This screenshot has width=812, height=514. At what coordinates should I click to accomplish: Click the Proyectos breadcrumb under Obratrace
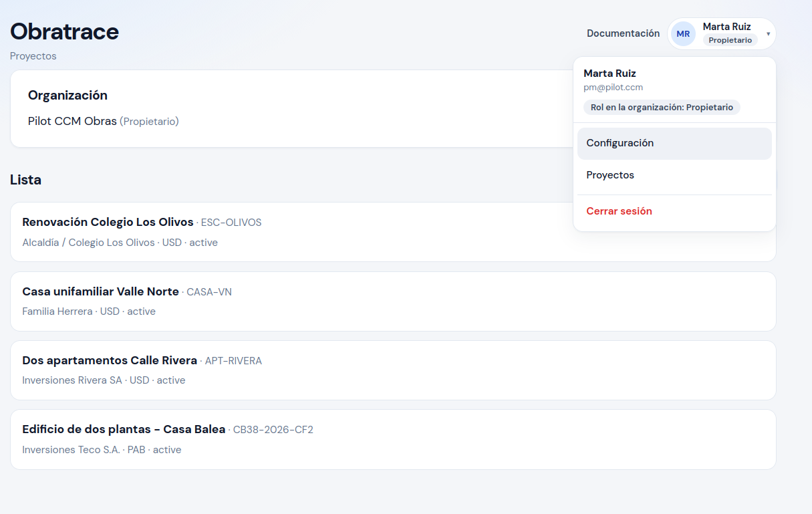(x=33, y=56)
